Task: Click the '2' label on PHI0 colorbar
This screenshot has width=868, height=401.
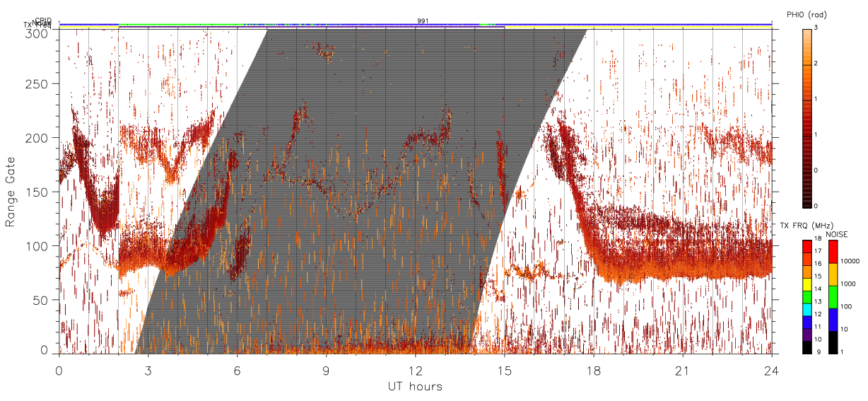Action: click(x=816, y=65)
